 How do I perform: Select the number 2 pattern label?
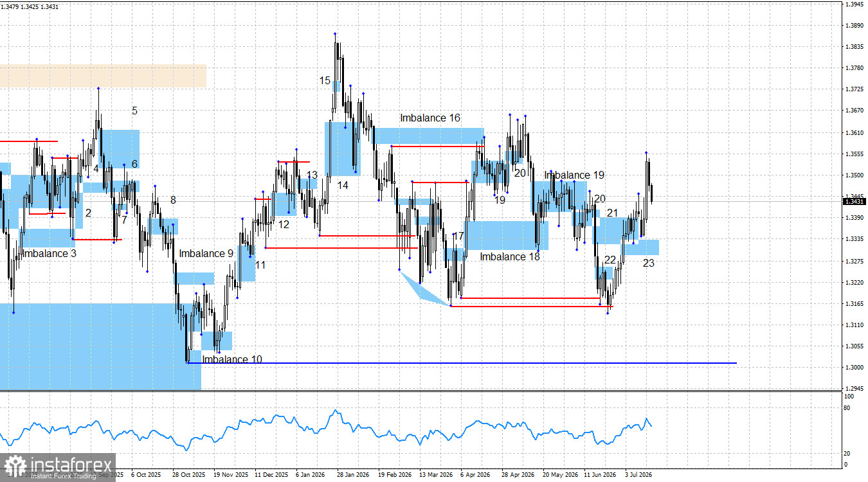point(89,213)
